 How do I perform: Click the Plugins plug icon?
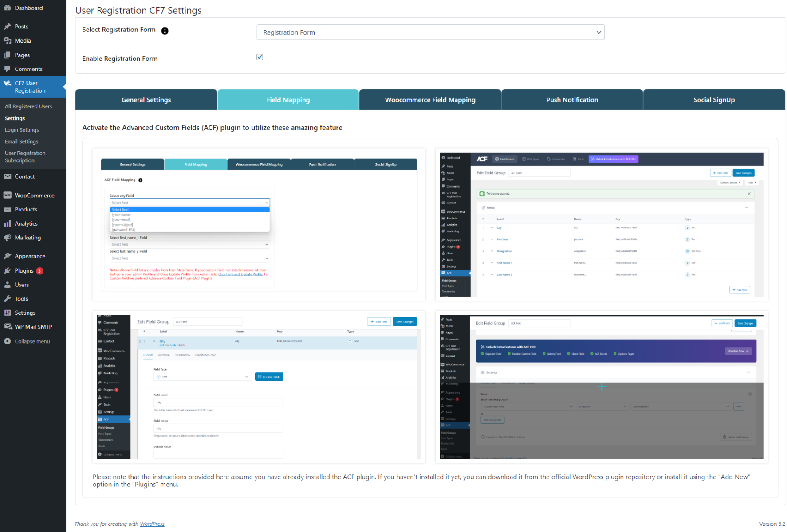(8, 271)
